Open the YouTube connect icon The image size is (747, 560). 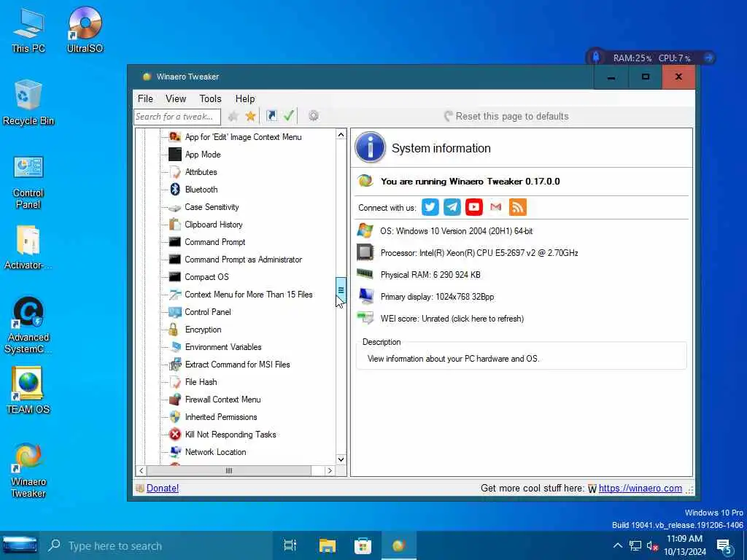474,207
